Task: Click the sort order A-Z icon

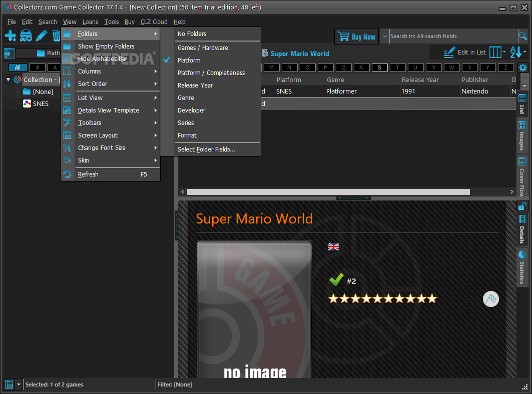Action: (x=515, y=52)
